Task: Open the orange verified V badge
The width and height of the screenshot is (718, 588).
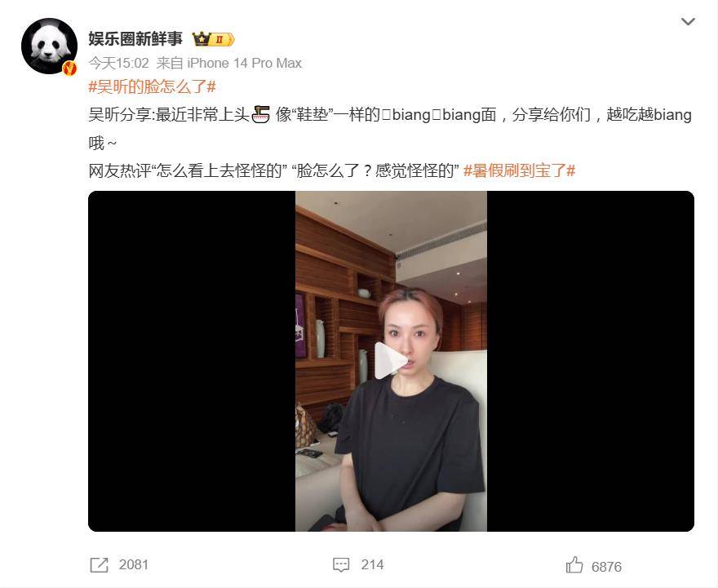Action: tap(69, 69)
